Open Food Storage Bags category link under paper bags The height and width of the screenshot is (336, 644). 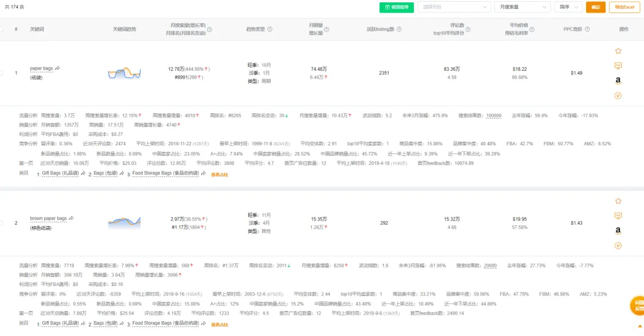tap(166, 173)
